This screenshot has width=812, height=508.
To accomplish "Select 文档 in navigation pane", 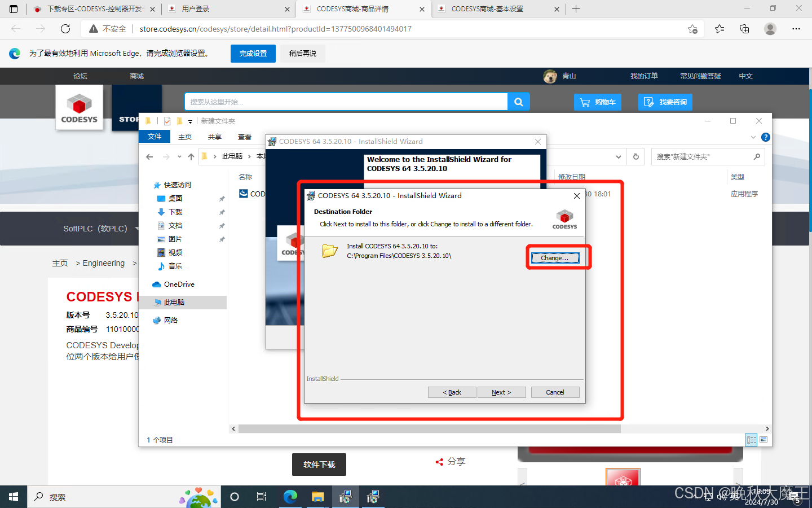I will (x=175, y=226).
